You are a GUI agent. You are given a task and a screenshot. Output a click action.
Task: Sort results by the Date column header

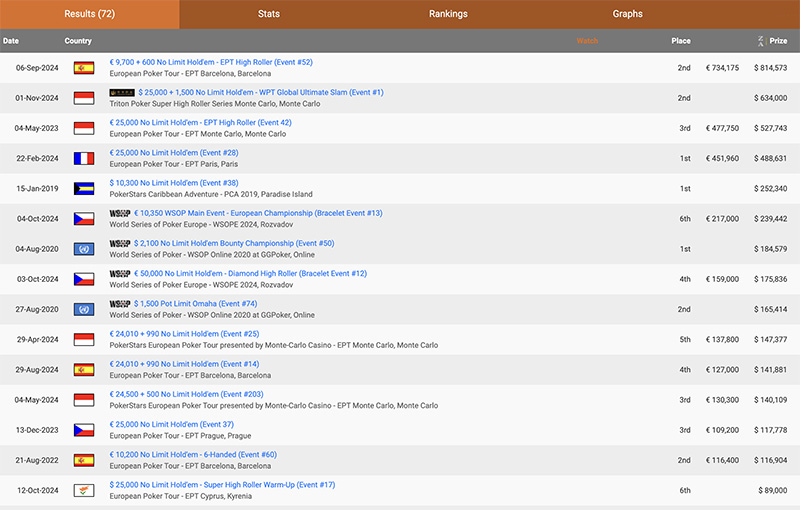tap(11, 41)
